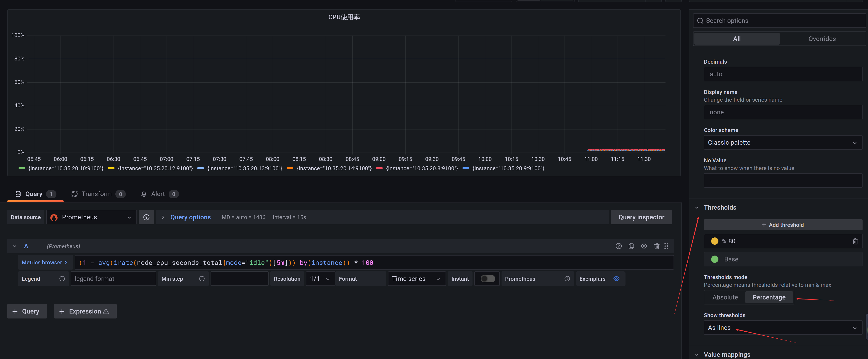
Task: Duplicate query A with copy icon
Action: coord(631,246)
